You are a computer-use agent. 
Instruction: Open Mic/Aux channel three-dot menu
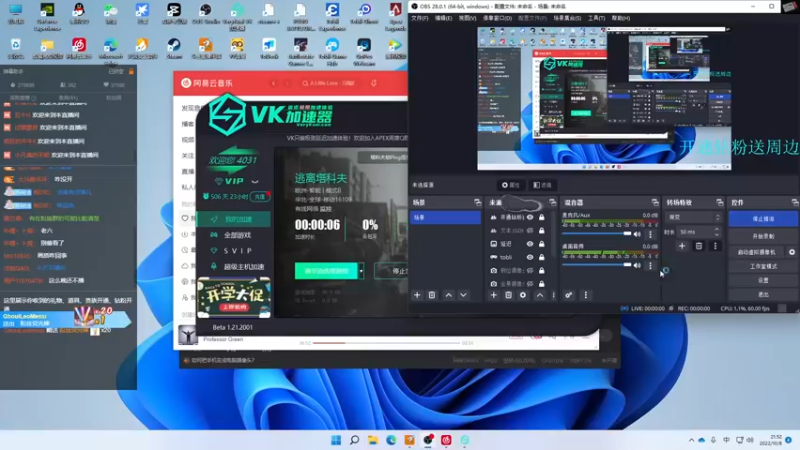[650, 234]
